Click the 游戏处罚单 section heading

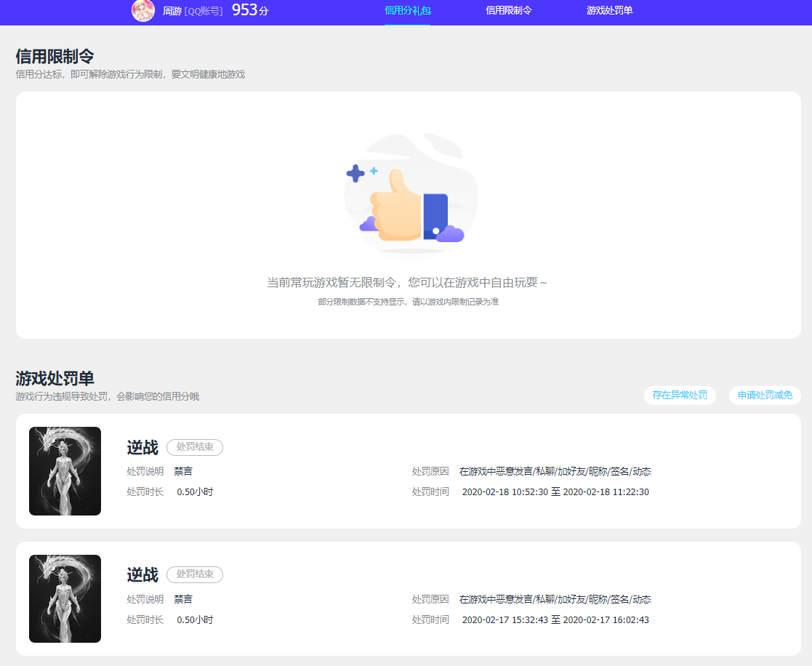click(x=55, y=378)
